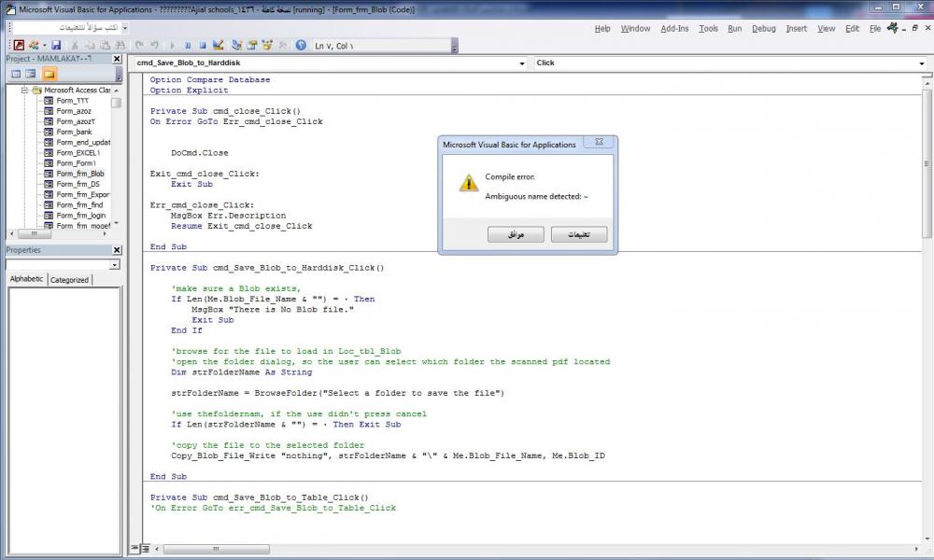Viewport: 934px width, 560px height.
Task: Click the Cut scissors icon
Action: tap(75, 45)
